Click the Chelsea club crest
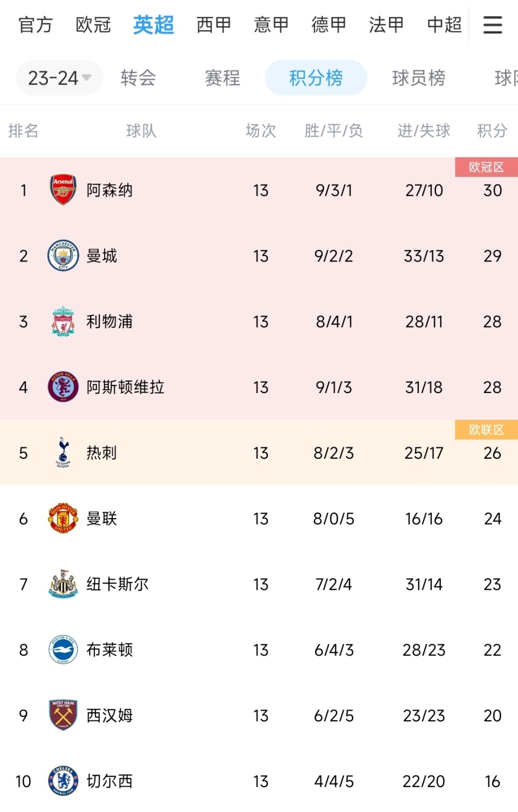518x812 pixels. [63, 781]
